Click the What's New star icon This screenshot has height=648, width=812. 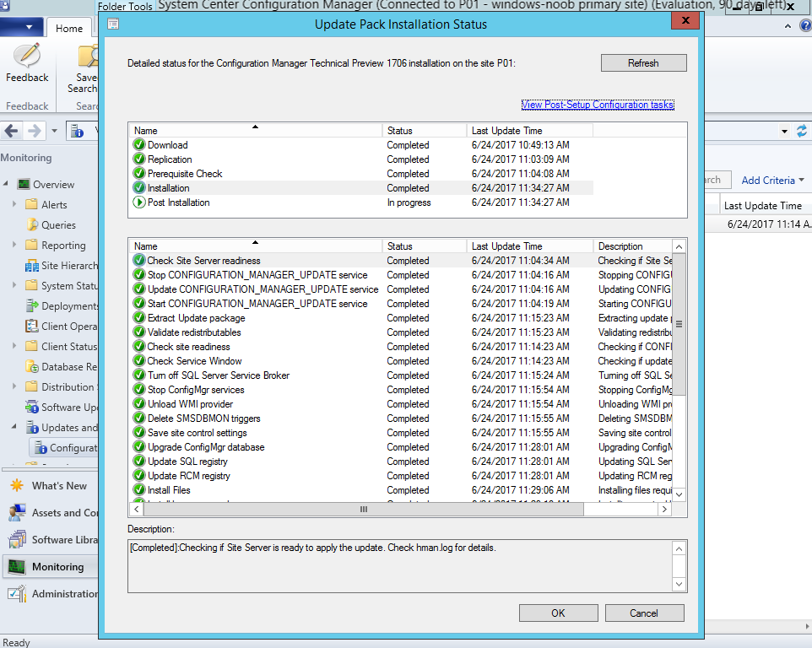[x=17, y=485]
